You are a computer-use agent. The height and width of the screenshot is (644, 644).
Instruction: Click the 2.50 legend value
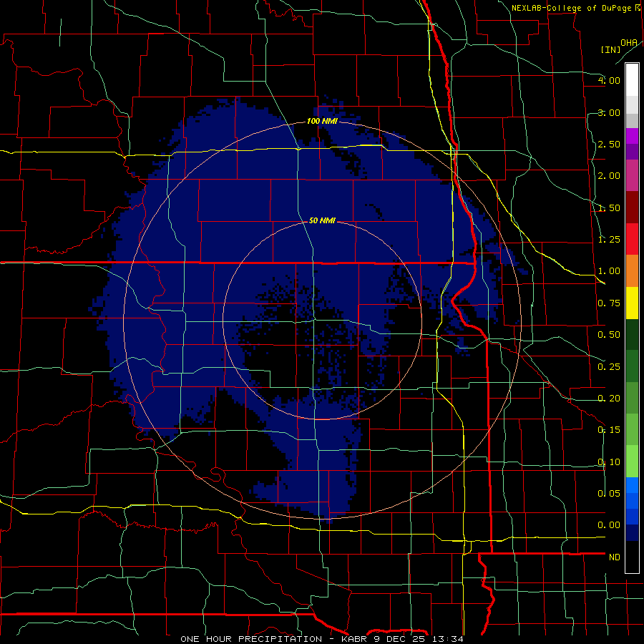(x=609, y=144)
